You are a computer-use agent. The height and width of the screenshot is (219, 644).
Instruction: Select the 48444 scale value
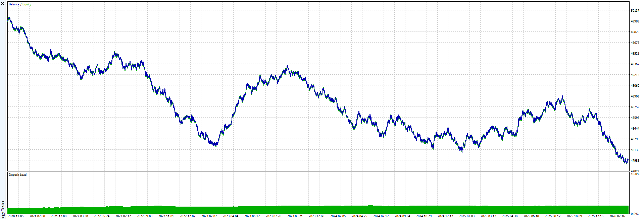pyautogui.click(x=635, y=129)
